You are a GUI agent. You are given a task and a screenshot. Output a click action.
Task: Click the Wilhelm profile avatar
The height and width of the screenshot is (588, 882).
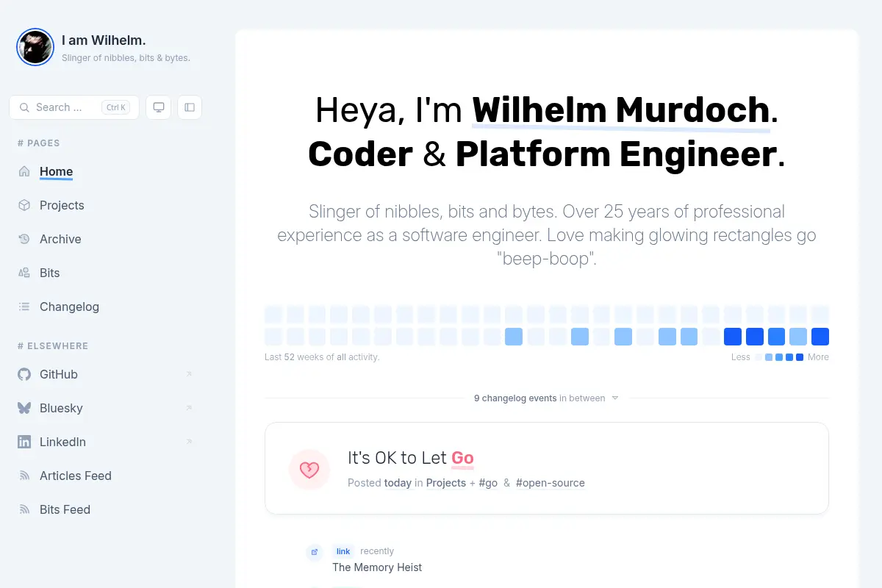click(35, 47)
